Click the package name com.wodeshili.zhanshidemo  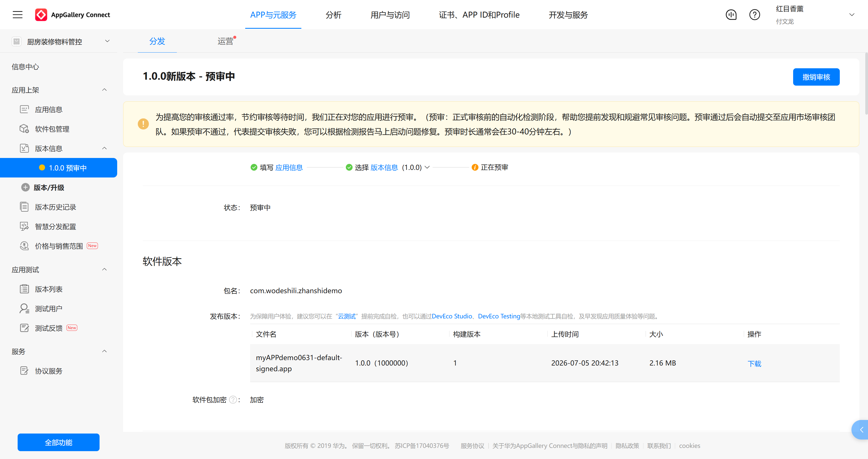pos(296,290)
